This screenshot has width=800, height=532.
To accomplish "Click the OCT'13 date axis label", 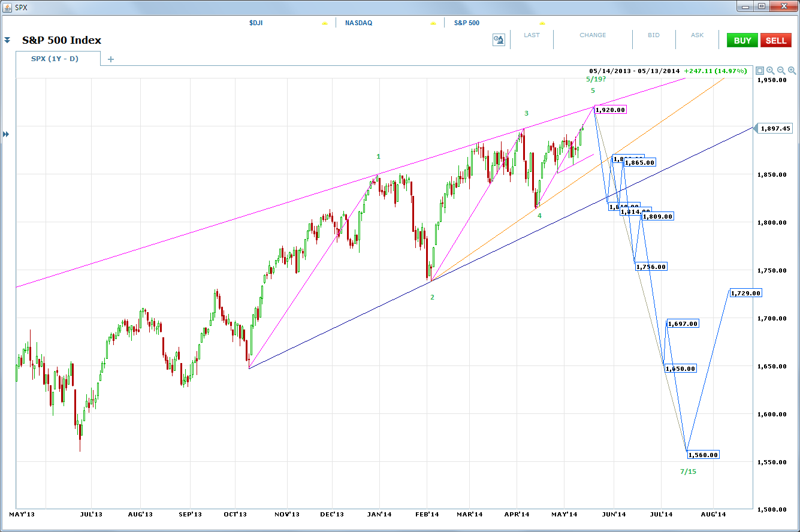I will click(x=236, y=514).
